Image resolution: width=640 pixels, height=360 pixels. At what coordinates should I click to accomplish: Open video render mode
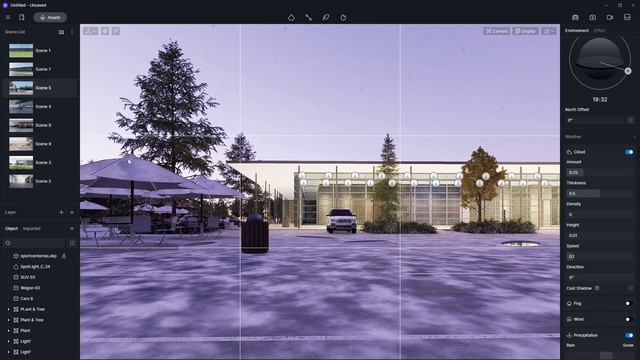(610, 18)
